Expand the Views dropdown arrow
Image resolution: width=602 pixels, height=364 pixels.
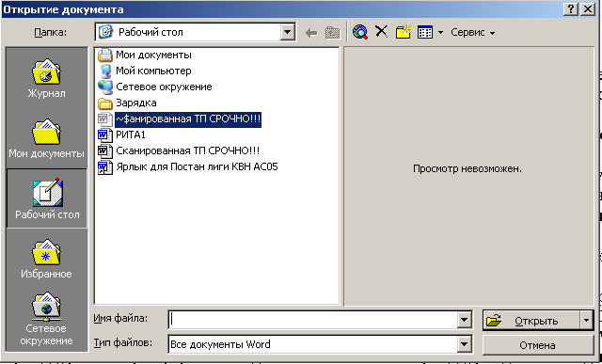(440, 33)
